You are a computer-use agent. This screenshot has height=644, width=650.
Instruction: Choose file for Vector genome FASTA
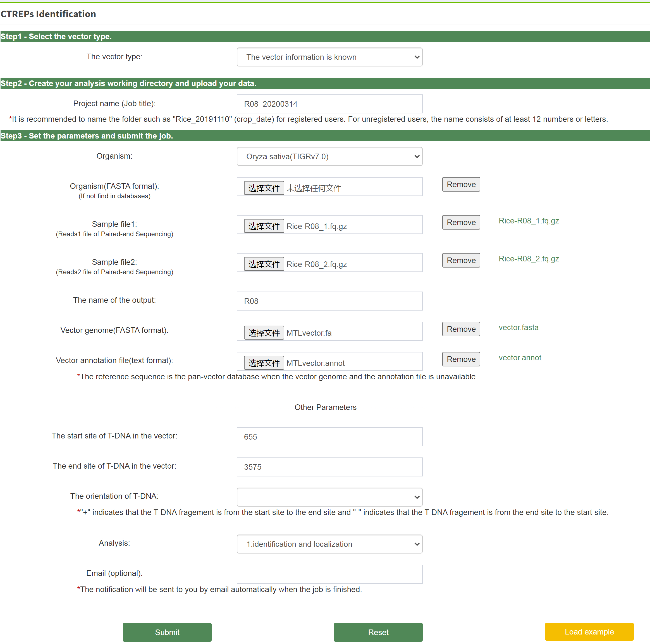tap(264, 333)
